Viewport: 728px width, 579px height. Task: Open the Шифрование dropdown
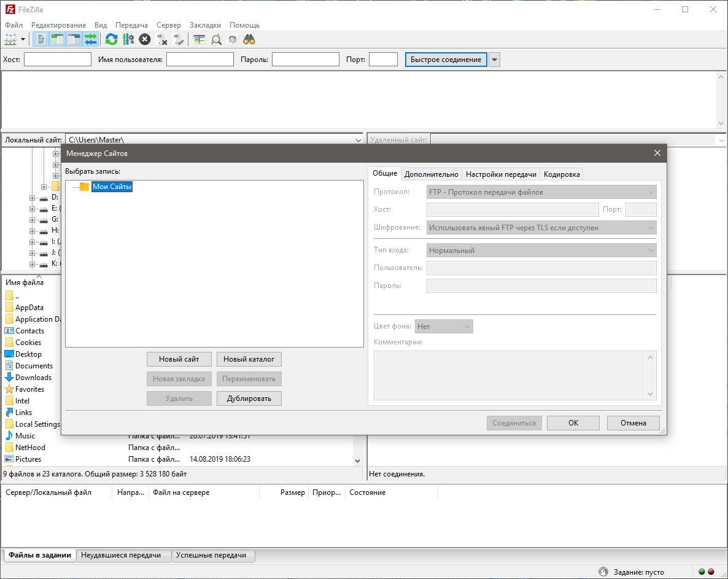(541, 228)
